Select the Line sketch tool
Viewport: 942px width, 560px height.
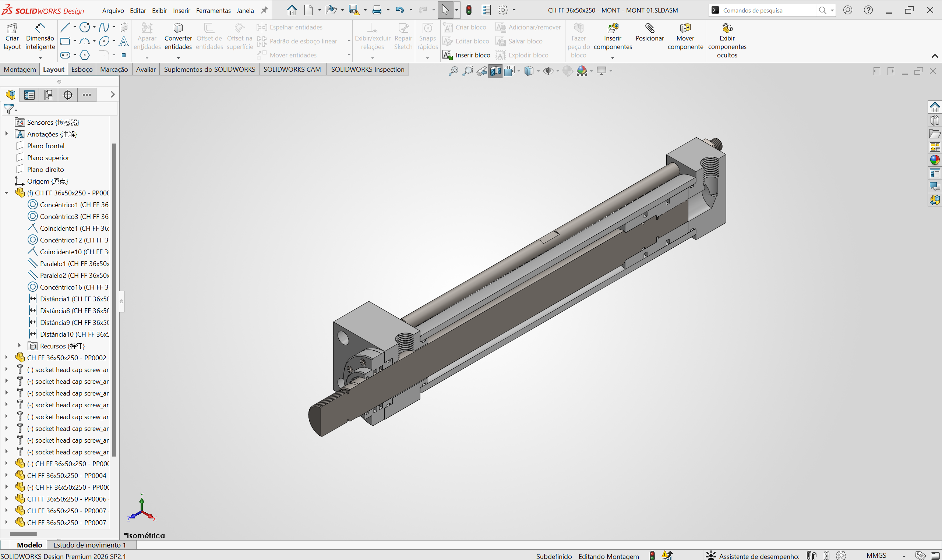point(65,27)
